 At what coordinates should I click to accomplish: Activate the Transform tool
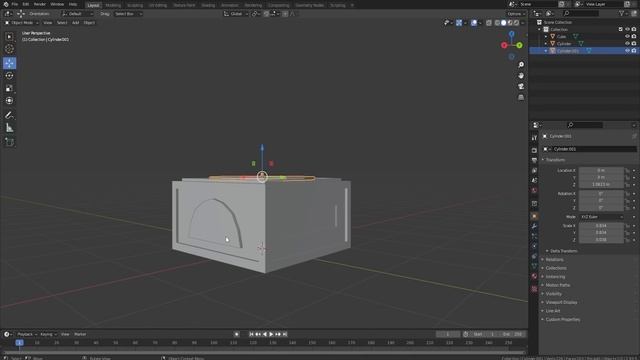coord(9,100)
